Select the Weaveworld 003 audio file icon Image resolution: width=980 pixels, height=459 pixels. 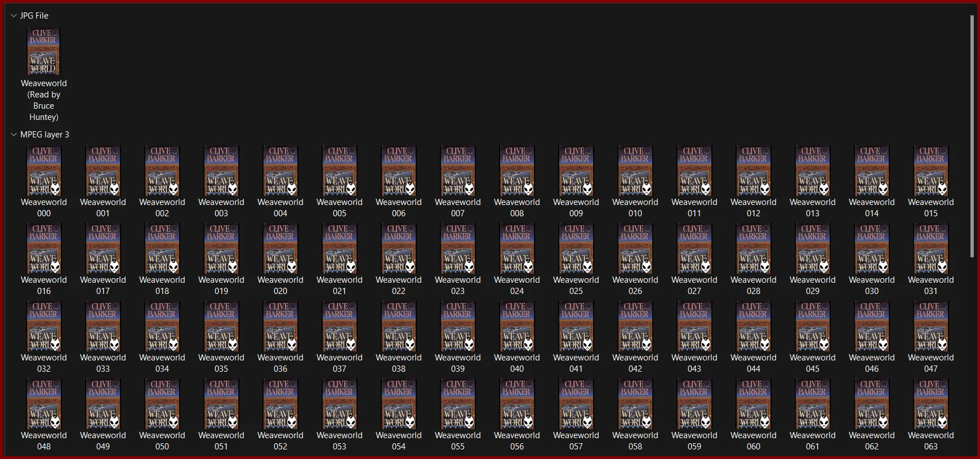(221, 171)
